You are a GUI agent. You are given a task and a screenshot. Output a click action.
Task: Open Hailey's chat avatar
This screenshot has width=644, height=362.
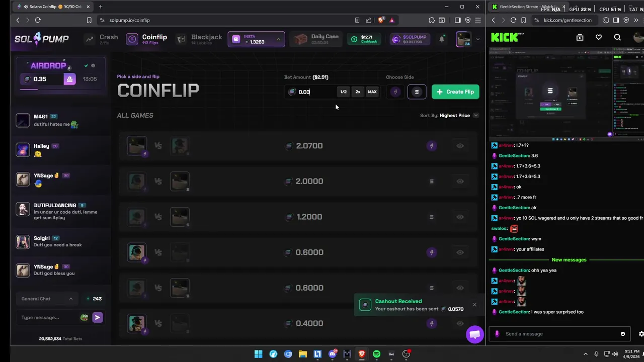(23, 150)
